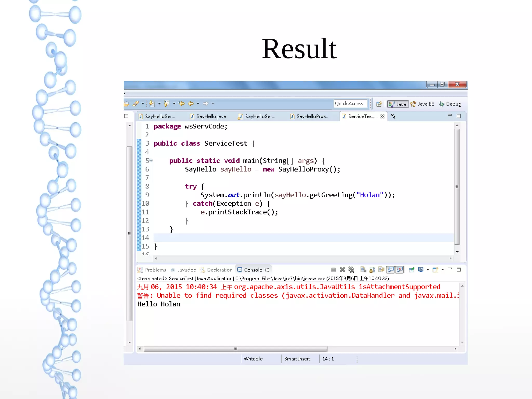Pin the Console view
This screenshot has height=399, width=532.
pyautogui.click(x=411, y=270)
